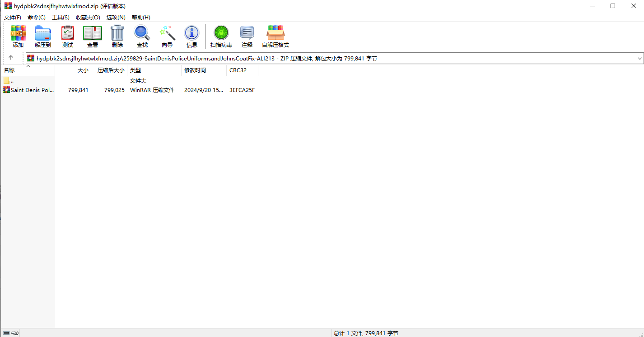644x337 pixels.
Task: Click the parent folder '..' icon
Action: click(6, 80)
